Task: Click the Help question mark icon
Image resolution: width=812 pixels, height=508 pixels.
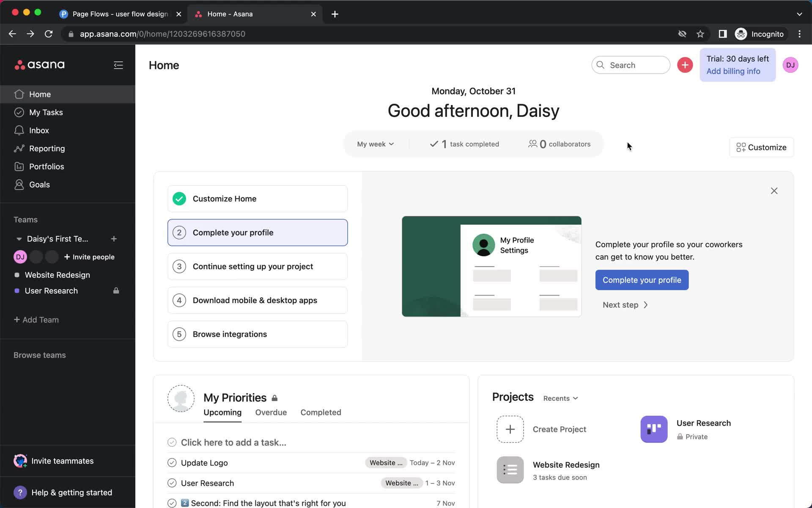Action: click(x=20, y=493)
